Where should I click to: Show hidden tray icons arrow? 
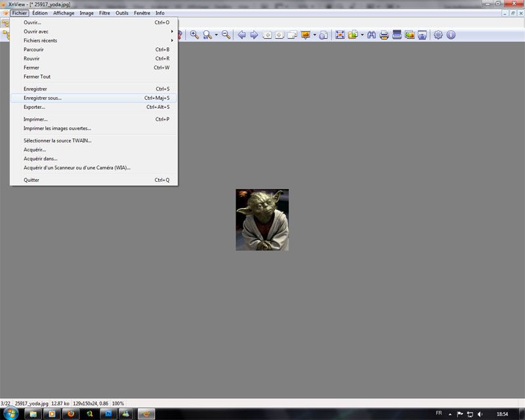click(450, 415)
